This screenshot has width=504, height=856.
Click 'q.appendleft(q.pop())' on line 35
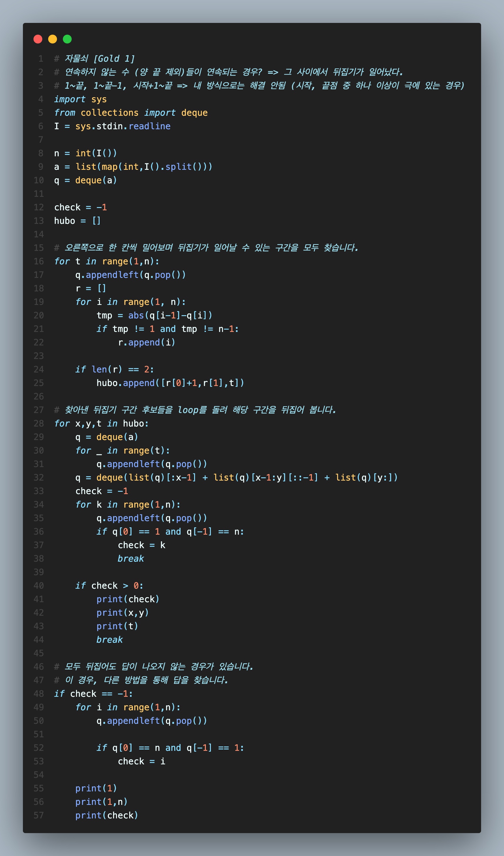tap(152, 518)
